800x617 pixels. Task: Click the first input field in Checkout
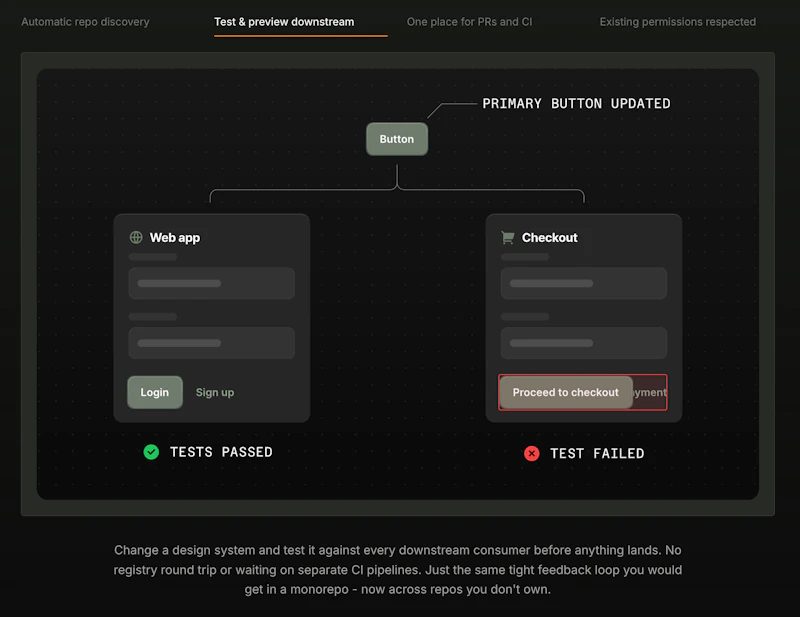[x=584, y=283]
